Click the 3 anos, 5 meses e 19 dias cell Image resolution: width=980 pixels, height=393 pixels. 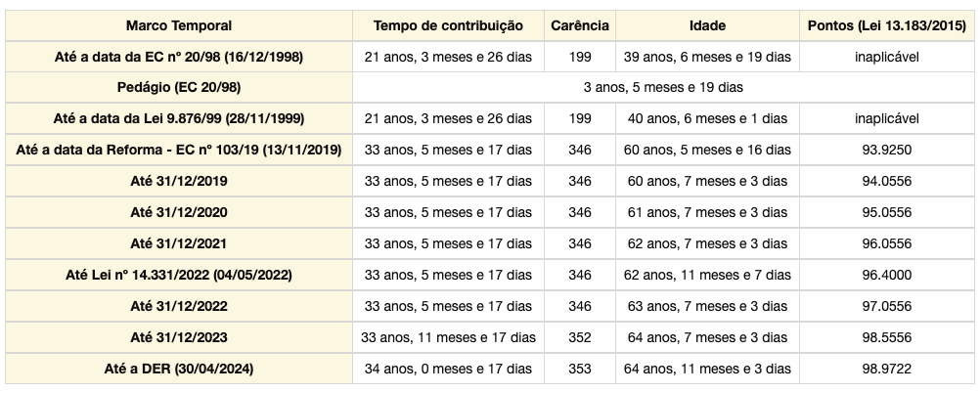tap(663, 87)
